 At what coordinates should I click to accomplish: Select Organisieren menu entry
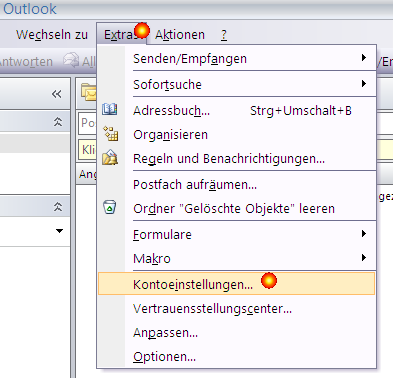237,135
